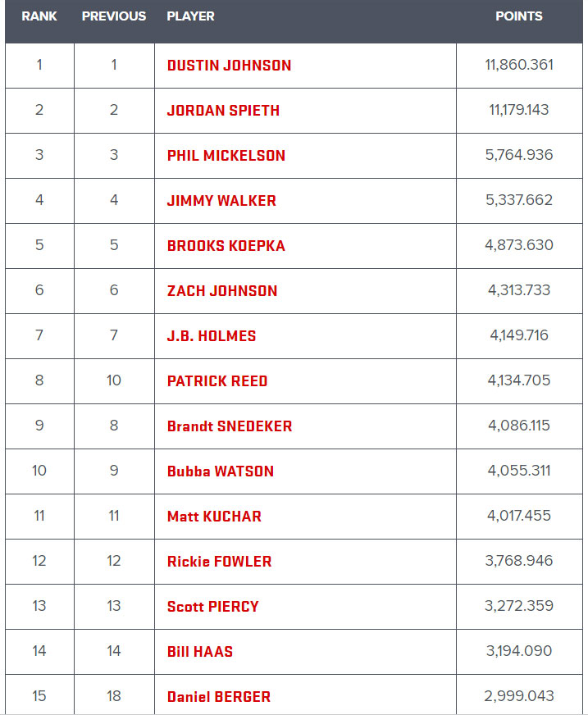Image resolution: width=588 pixels, height=715 pixels.
Task: Select Matt Kuchar's name link
Action: point(214,517)
